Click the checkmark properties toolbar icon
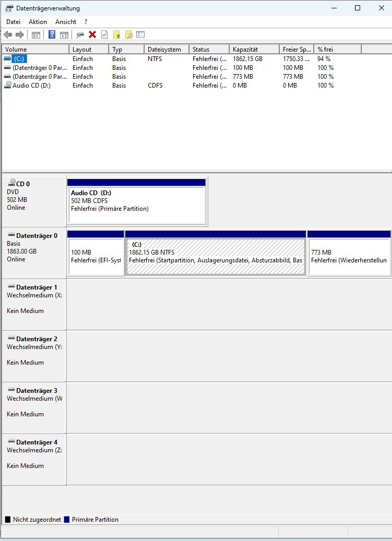Viewport: 392px width, 541px height. tap(104, 34)
